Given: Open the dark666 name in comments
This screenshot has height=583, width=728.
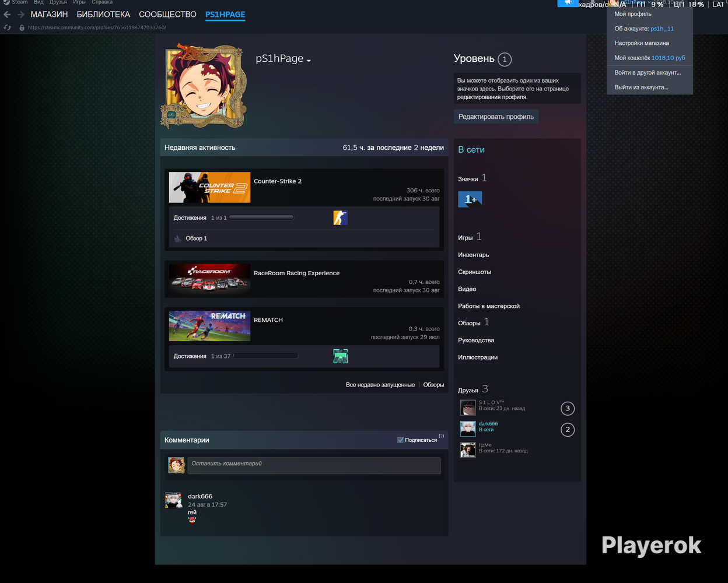Looking at the screenshot, I should point(200,496).
